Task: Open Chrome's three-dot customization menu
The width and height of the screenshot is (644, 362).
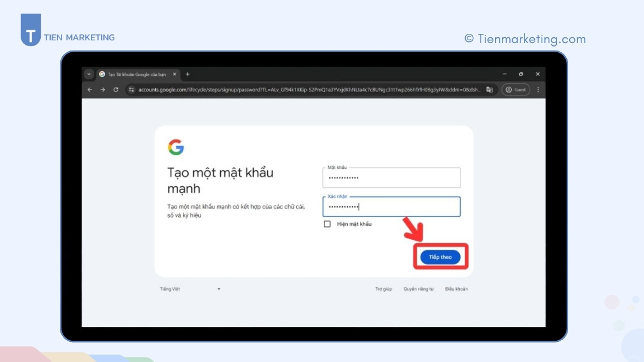Action: 538,90
